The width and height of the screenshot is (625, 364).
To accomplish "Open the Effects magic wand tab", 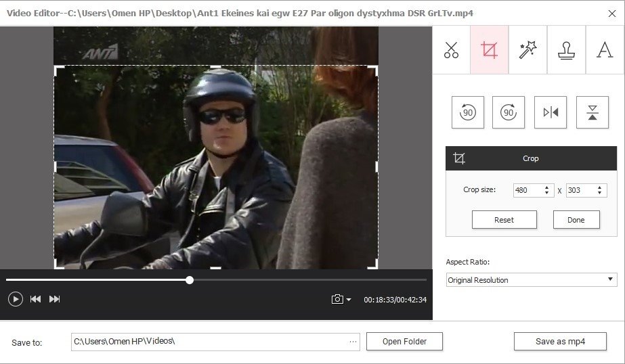I will click(x=527, y=50).
